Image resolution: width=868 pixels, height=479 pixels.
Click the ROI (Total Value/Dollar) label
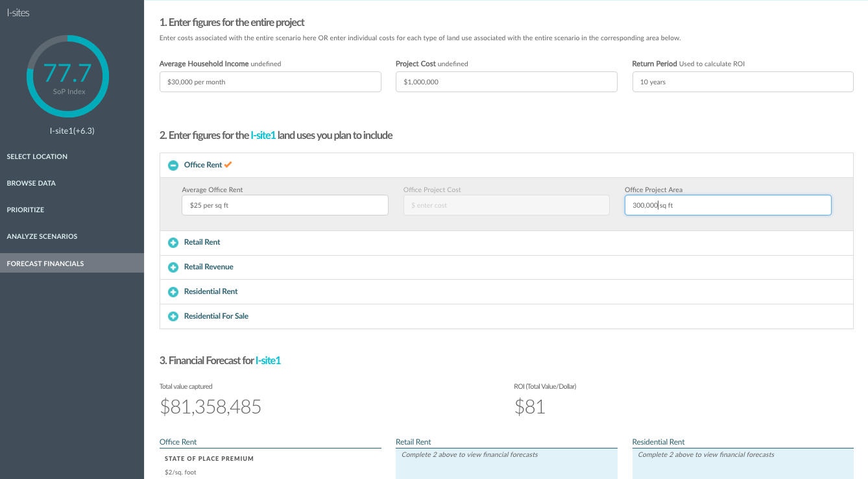coord(546,386)
